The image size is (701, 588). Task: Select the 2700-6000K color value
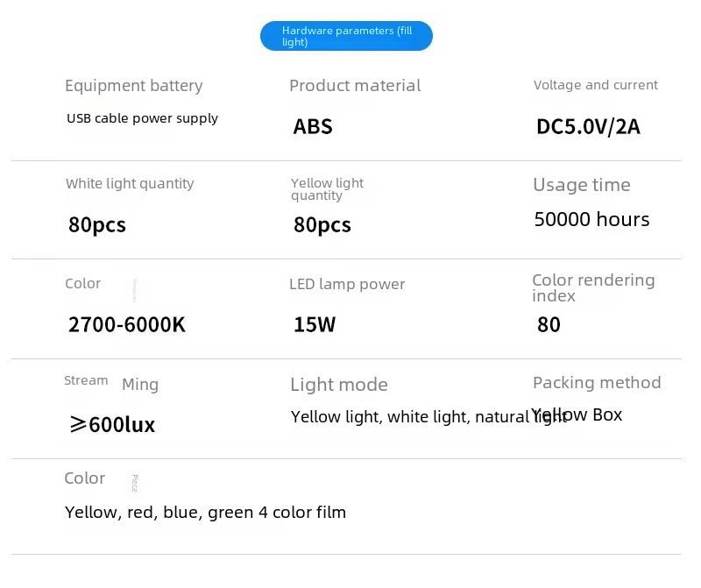127,325
